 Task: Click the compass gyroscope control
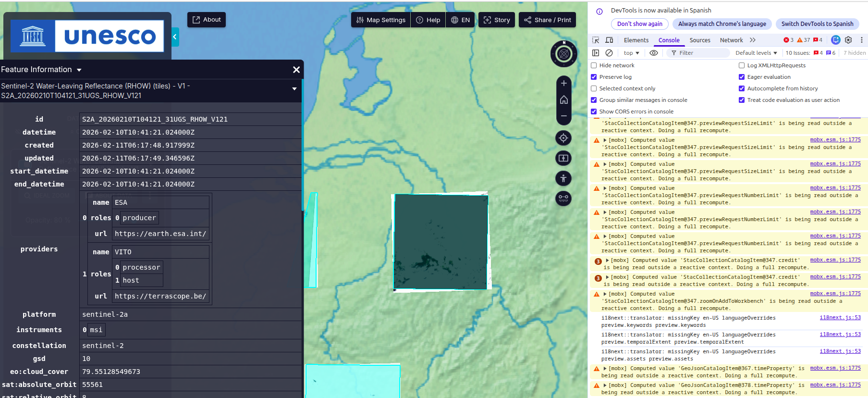[x=564, y=54]
